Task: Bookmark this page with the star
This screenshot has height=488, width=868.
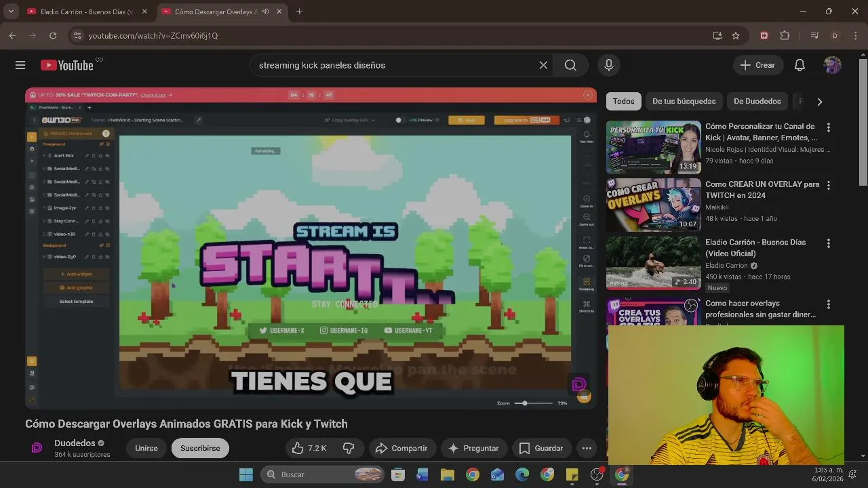Action: pos(736,35)
